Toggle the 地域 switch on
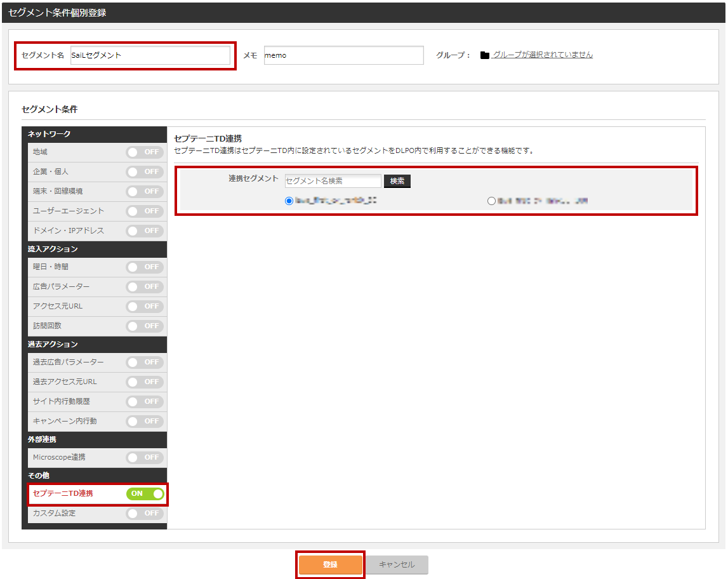This screenshot has width=728, height=579. click(145, 152)
